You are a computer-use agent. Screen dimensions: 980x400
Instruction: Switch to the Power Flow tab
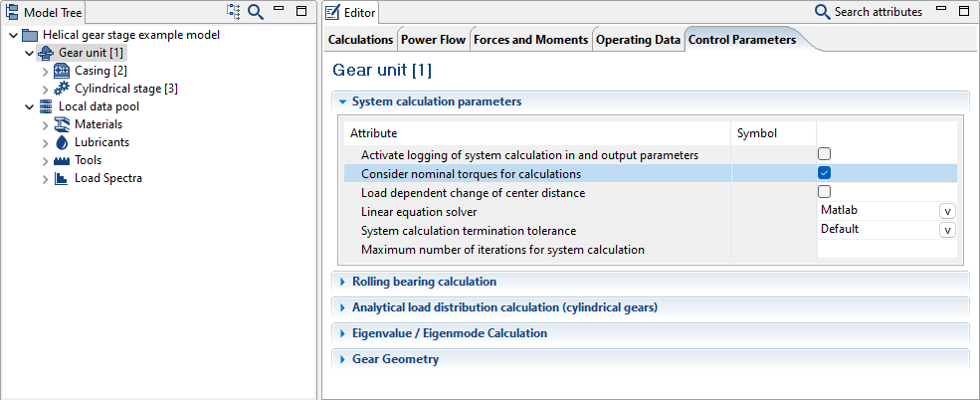(x=433, y=40)
